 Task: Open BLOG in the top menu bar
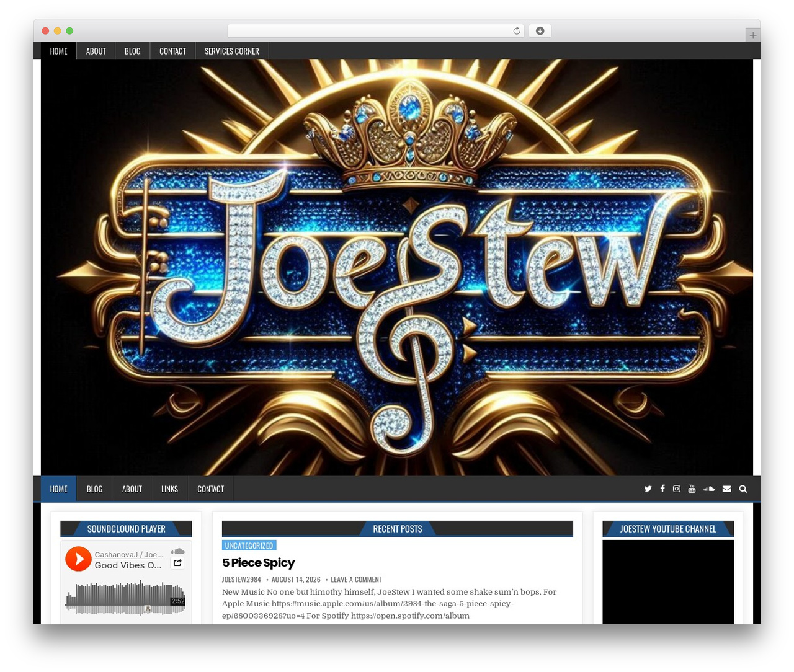coord(133,51)
